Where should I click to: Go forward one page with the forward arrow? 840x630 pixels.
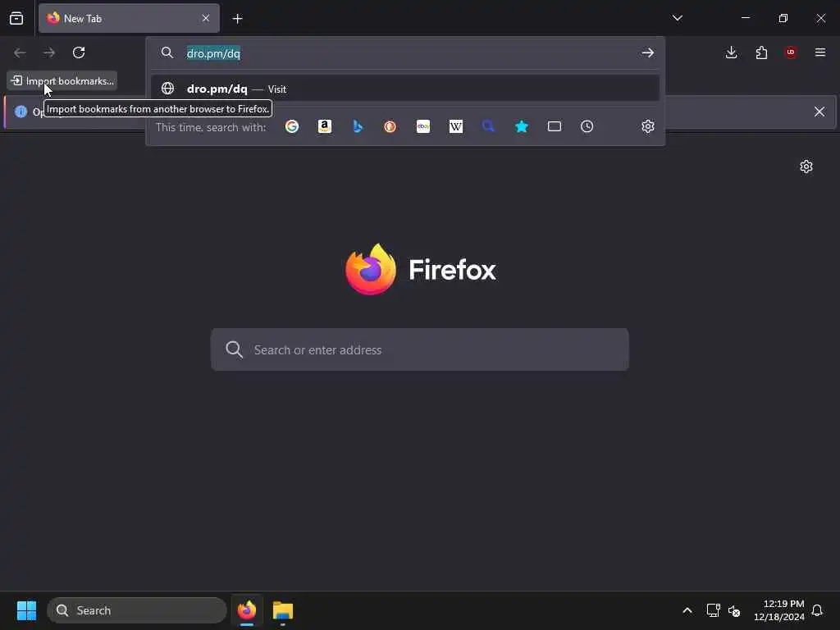[x=49, y=52]
